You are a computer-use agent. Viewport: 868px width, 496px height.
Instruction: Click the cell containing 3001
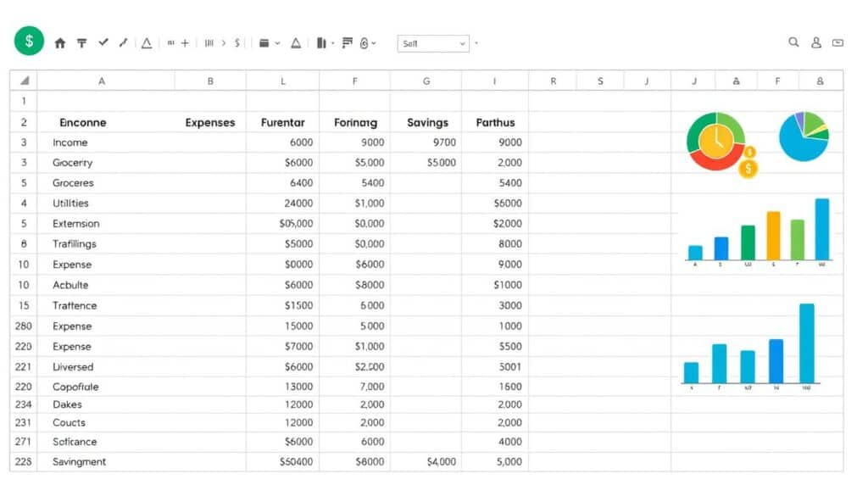pyautogui.click(x=495, y=367)
